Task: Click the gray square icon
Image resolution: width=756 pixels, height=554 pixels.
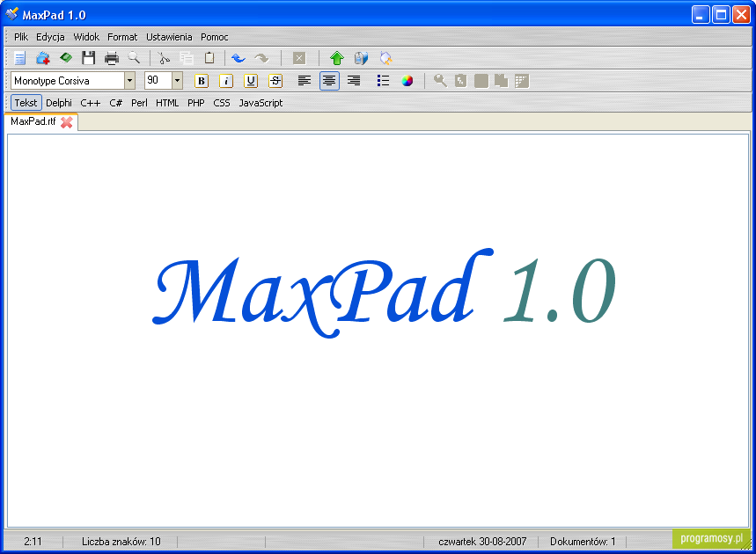Action: (x=481, y=80)
